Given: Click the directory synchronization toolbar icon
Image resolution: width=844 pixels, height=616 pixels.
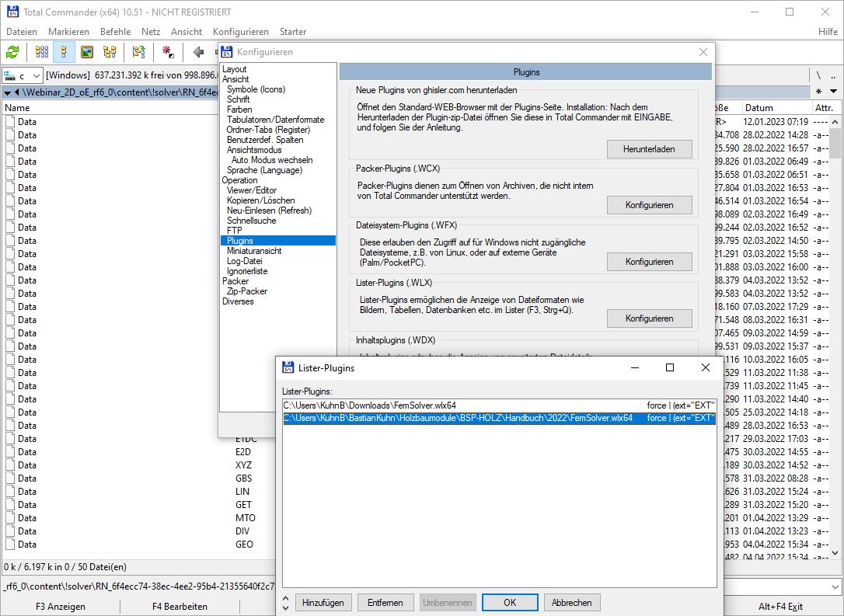Looking at the screenshot, I should pos(139,52).
